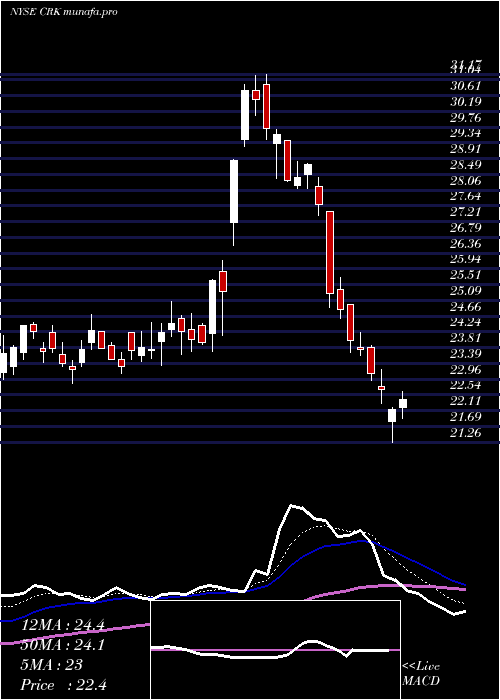The image size is (500, 700).
Task: Click the 21.26 price axis label
Action: 466,433
